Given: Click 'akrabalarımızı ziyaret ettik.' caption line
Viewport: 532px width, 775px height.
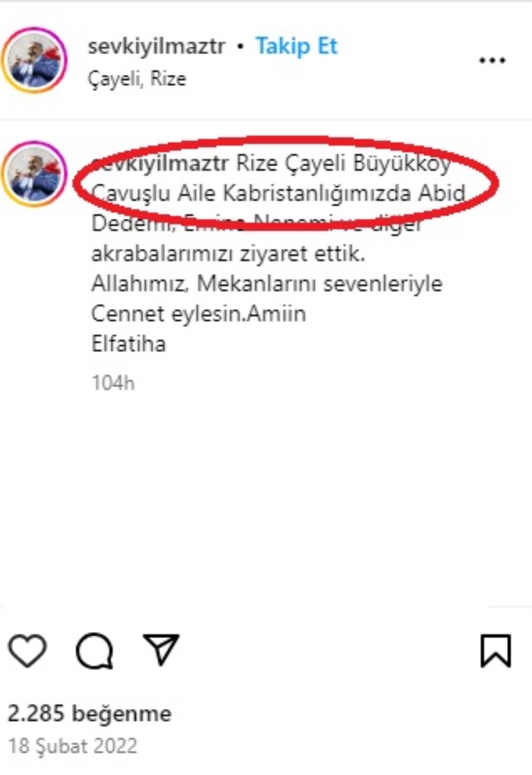Looking at the screenshot, I should point(228,254).
